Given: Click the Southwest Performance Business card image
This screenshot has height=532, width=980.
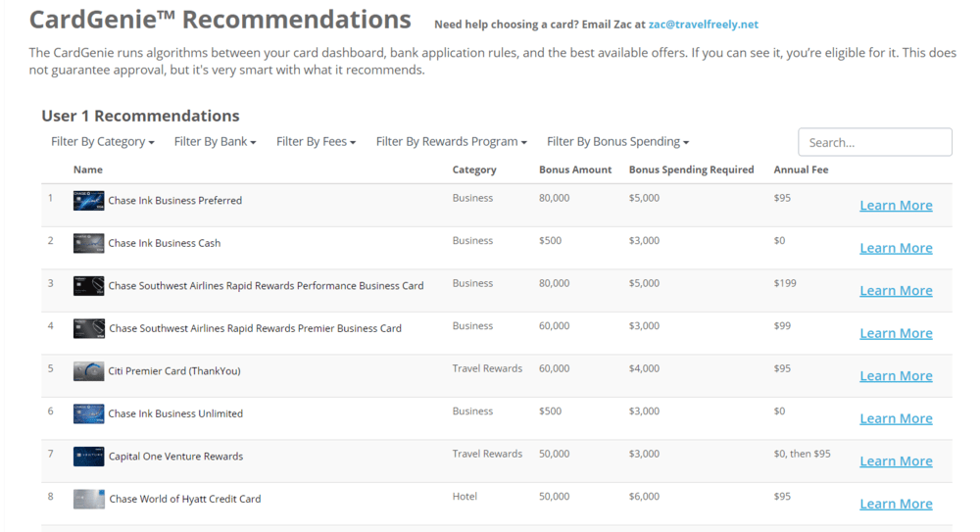Looking at the screenshot, I should (x=88, y=286).
